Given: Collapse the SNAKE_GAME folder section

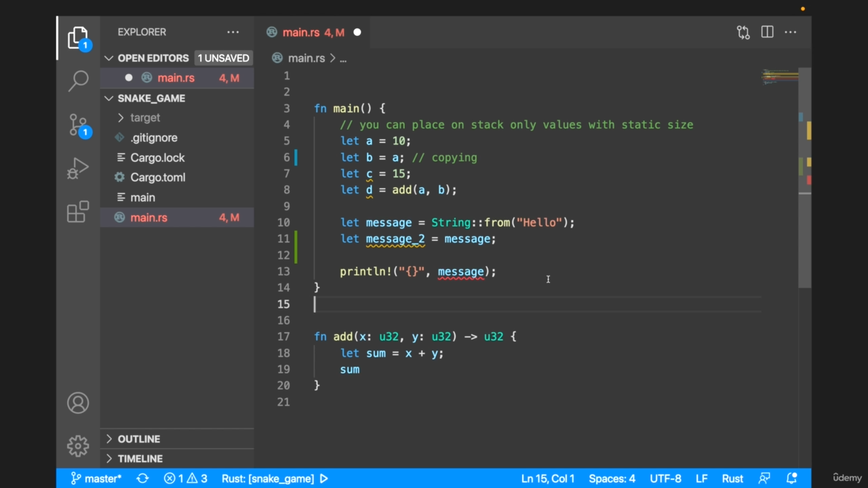Looking at the screenshot, I should (109, 98).
